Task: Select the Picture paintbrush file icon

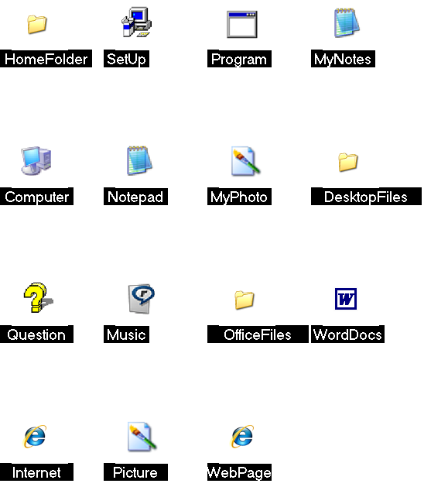Action: 142,437
